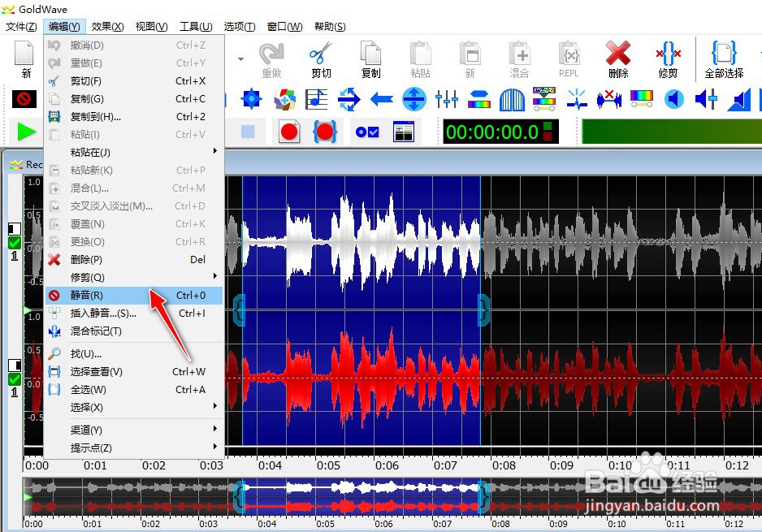
Task: Click the equalizer sliders effect icon
Action: coord(447,99)
